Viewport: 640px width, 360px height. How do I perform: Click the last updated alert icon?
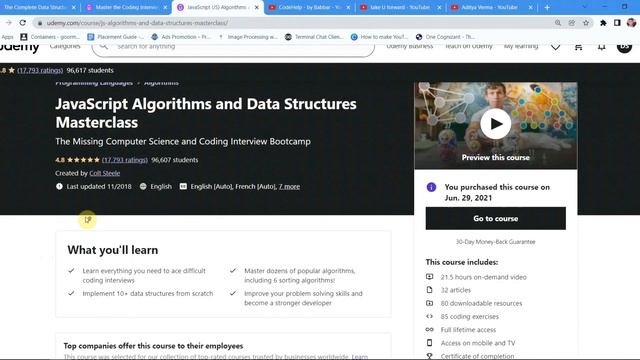tap(59, 187)
